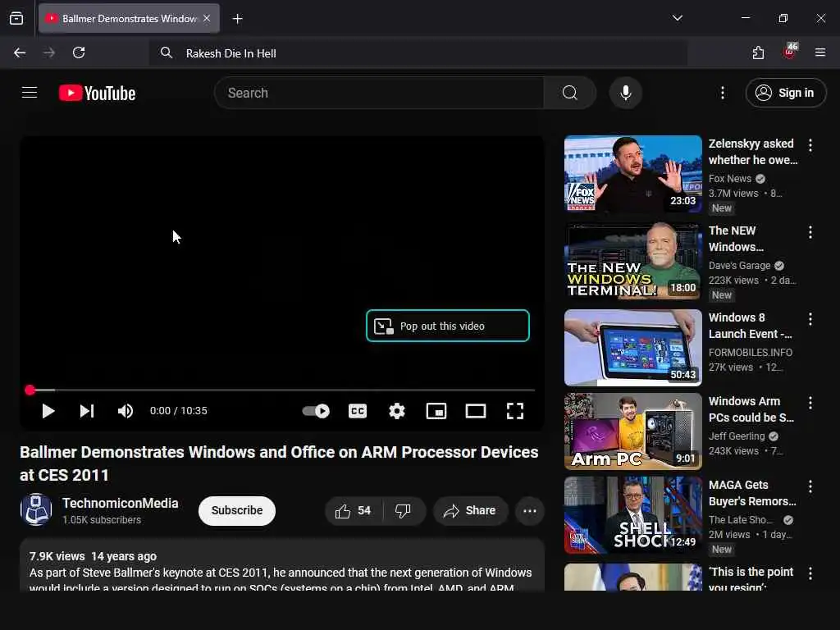The image size is (840, 630).
Task: Open list all tabs chevron
Action: (x=677, y=18)
